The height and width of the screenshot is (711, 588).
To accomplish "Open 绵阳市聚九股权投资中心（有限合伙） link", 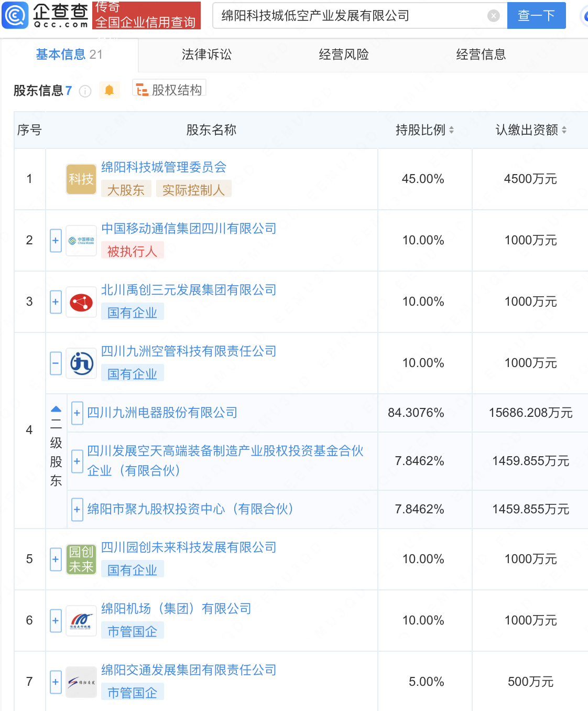I will point(190,509).
